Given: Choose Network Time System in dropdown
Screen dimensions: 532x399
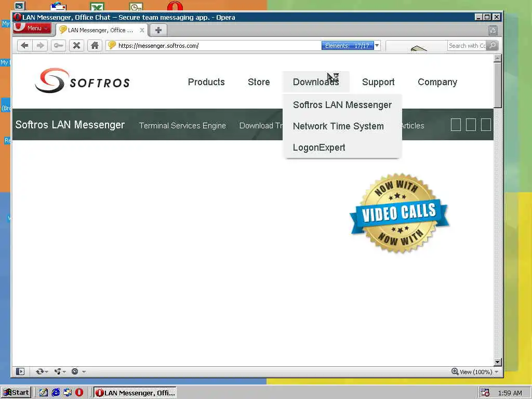Looking at the screenshot, I should [338, 126].
